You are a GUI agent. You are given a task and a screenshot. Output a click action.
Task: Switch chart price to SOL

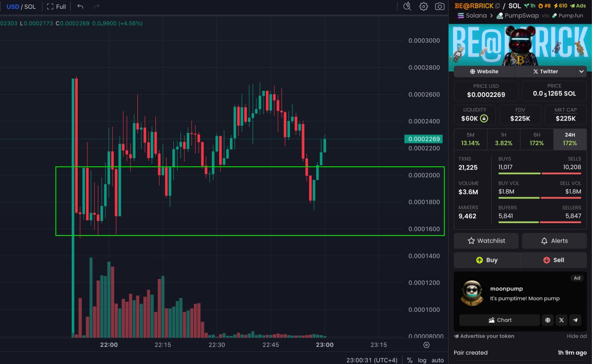(x=30, y=6)
